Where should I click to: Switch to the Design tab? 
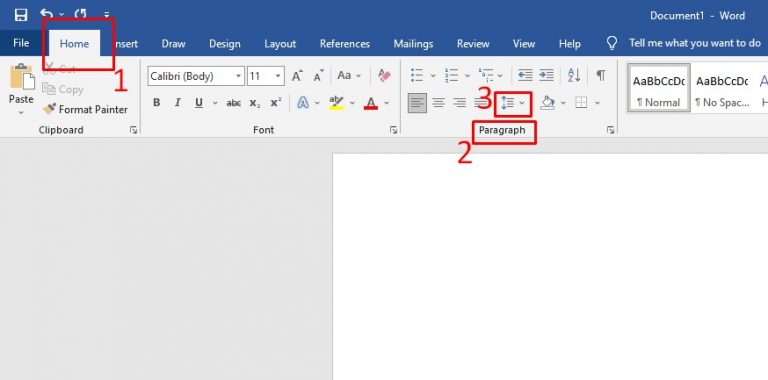point(224,44)
